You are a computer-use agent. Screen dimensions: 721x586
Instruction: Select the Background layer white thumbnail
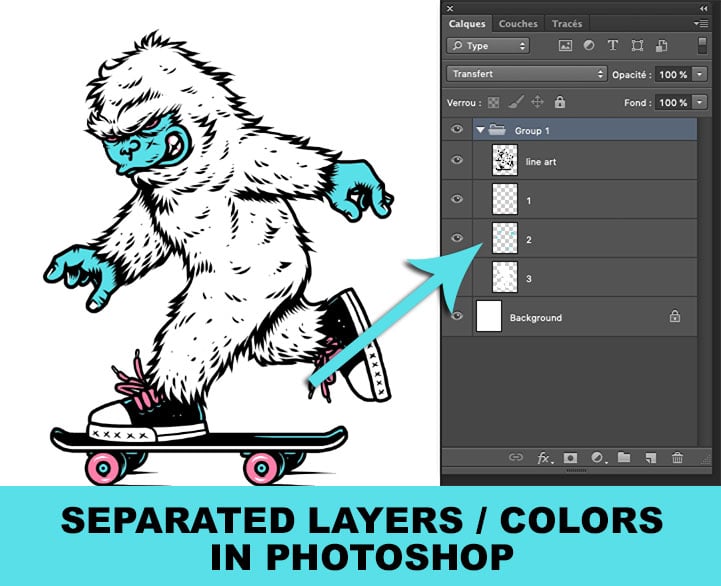point(489,316)
